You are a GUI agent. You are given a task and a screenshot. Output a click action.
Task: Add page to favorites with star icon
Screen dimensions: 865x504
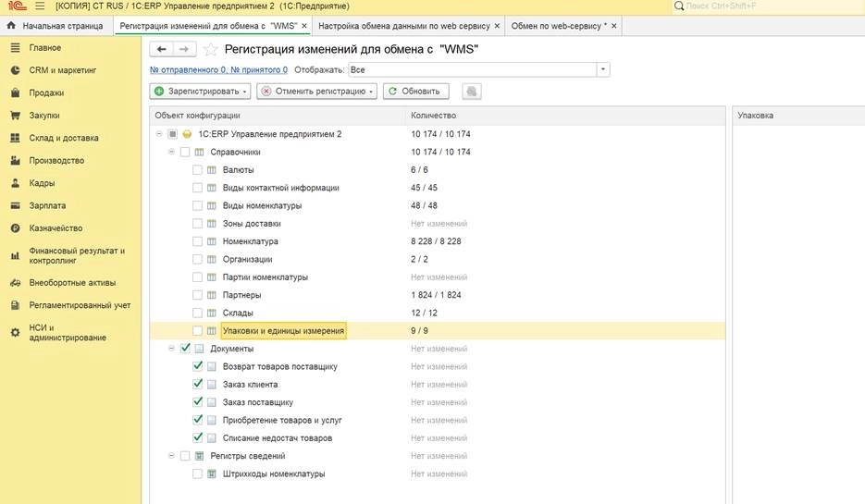click(x=211, y=50)
